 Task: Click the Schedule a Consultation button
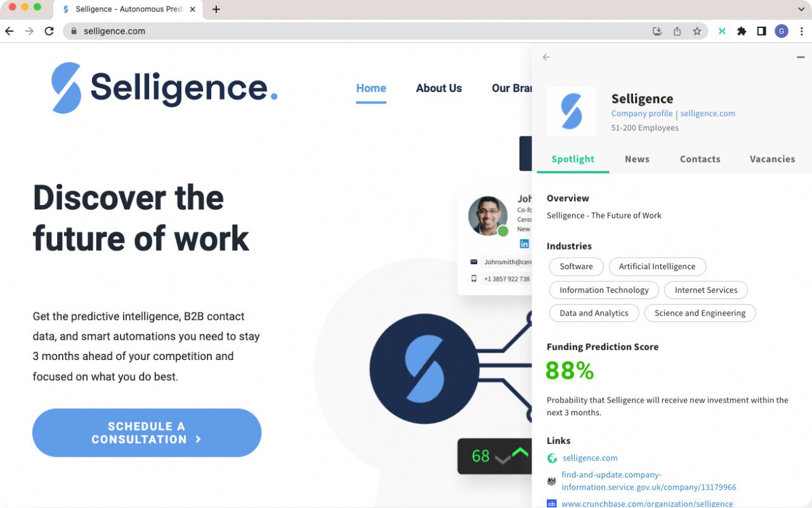[147, 432]
